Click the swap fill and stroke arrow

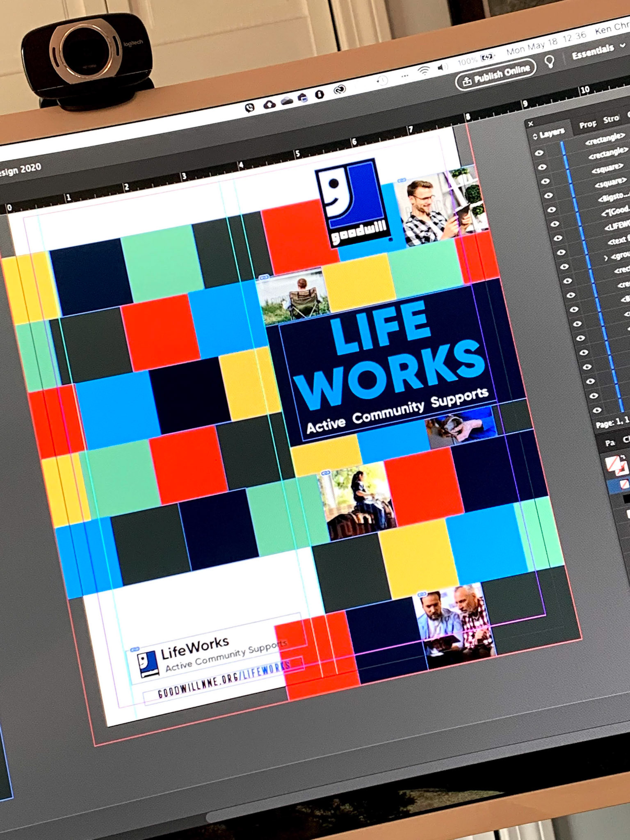tap(624, 456)
